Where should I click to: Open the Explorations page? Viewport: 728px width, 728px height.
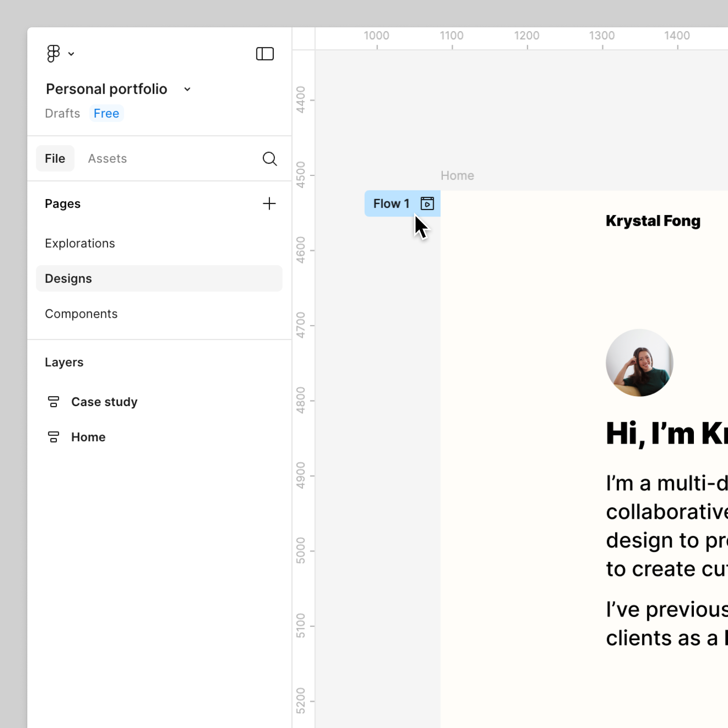[x=80, y=243]
